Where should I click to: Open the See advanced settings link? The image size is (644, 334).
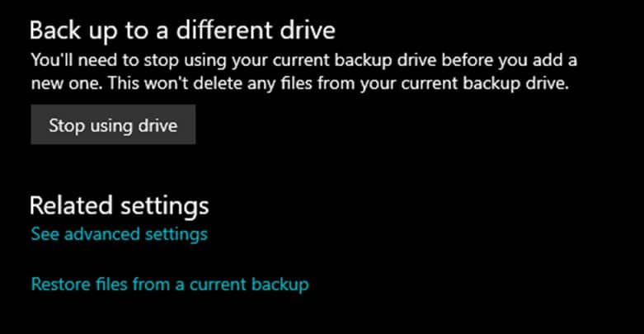(x=119, y=234)
